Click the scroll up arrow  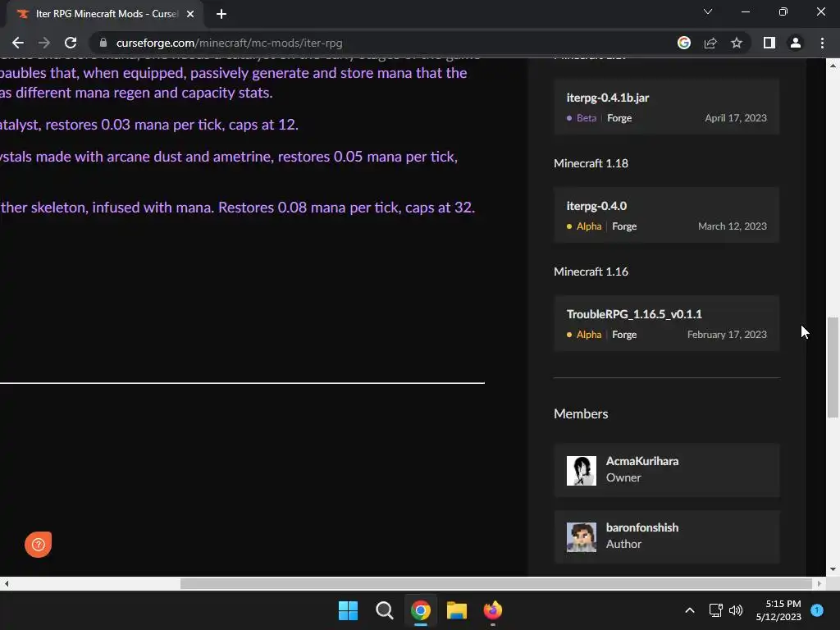tap(833, 66)
